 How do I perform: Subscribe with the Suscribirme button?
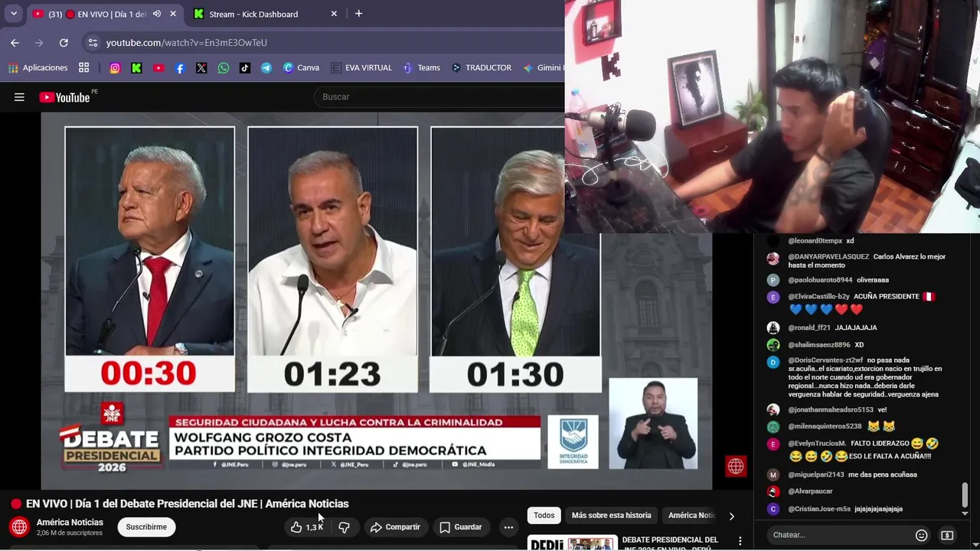146,527
